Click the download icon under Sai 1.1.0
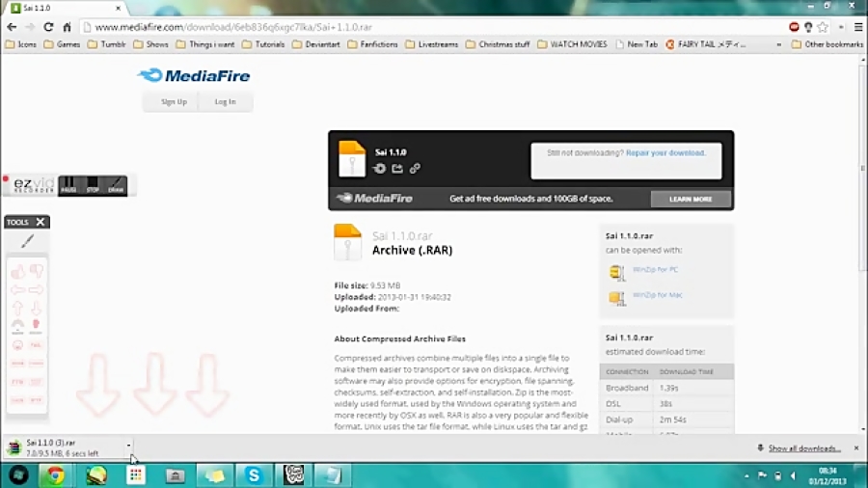The image size is (868, 488). point(379,168)
